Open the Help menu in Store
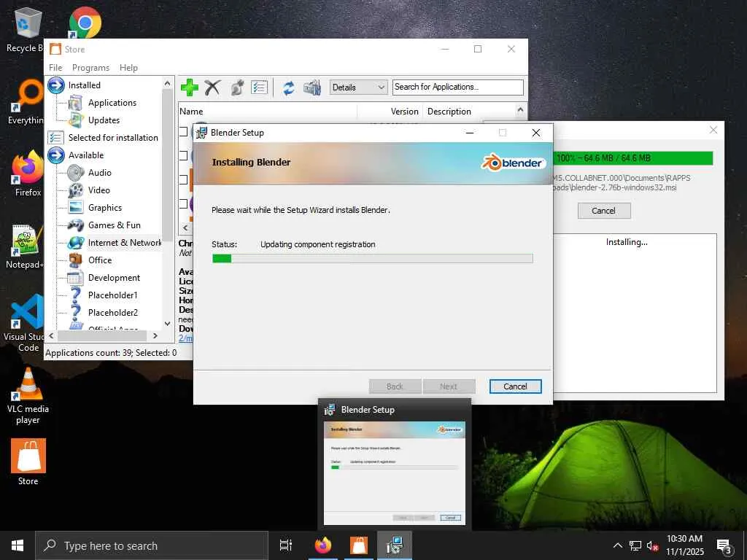Image resolution: width=747 pixels, height=560 pixels. tap(128, 68)
